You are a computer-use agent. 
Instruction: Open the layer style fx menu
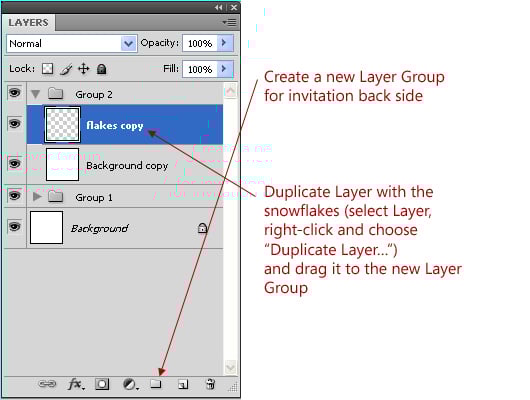pos(76,384)
